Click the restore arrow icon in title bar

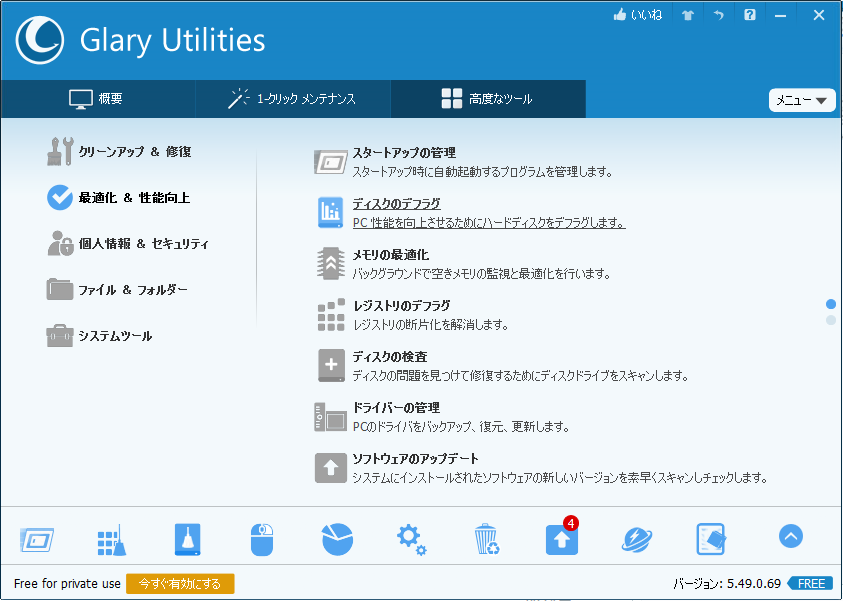(x=719, y=15)
